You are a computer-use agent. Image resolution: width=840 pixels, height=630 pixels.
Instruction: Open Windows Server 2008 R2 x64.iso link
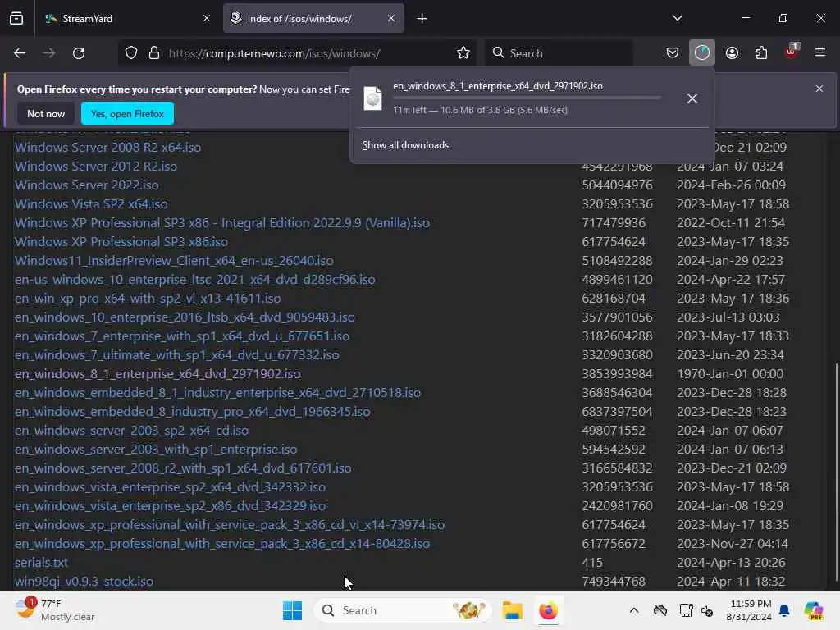pyautogui.click(x=107, y=148)
